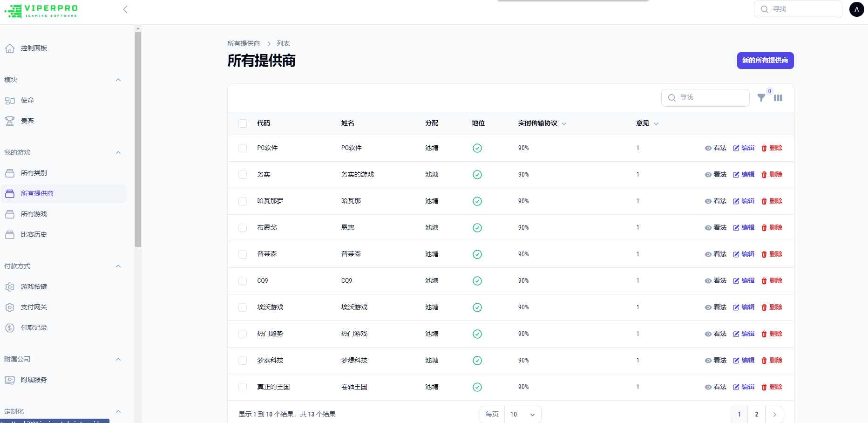Select the header checkbox to select all rows
This screenshot has height=423, width=868.
tap(243, 123)
